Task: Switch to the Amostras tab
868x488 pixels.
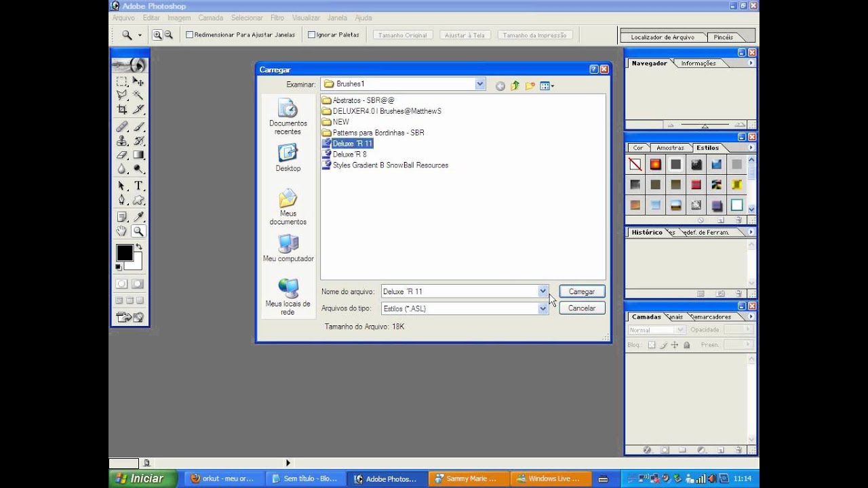Action: click(670, 148)
